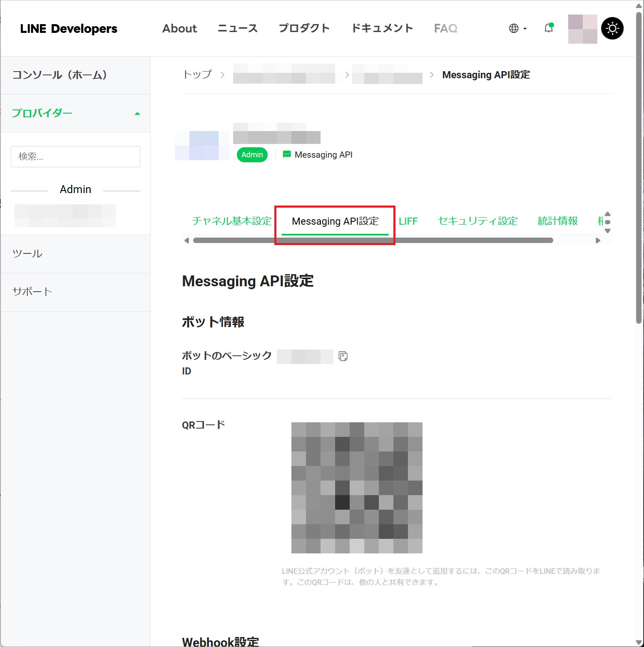This screenshot has width=644, height=647.
Task: Go to トップ via breadcrumb link
Action: [x=196, y=74]
